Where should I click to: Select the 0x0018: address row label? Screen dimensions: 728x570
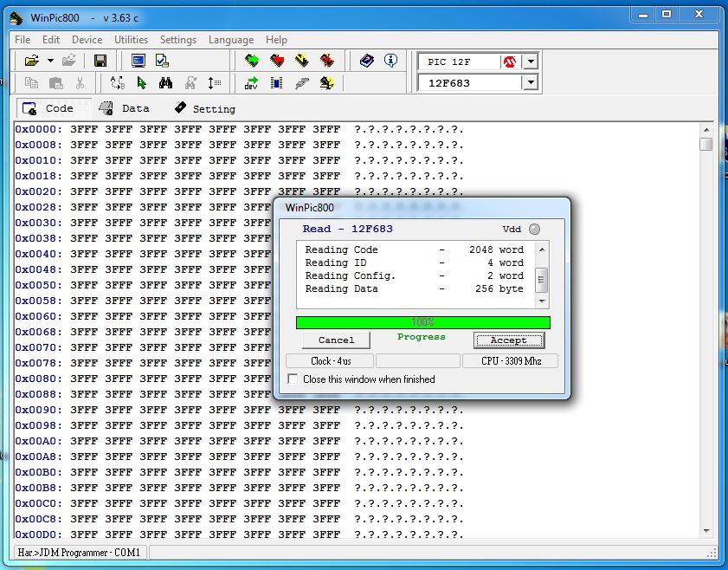point(39,176)
